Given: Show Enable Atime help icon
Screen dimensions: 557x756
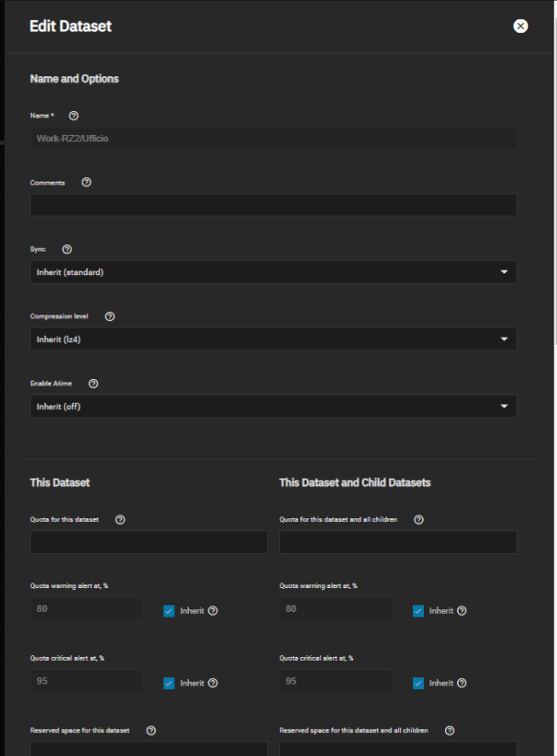Looking at the screenshot, I should [94, 384].
